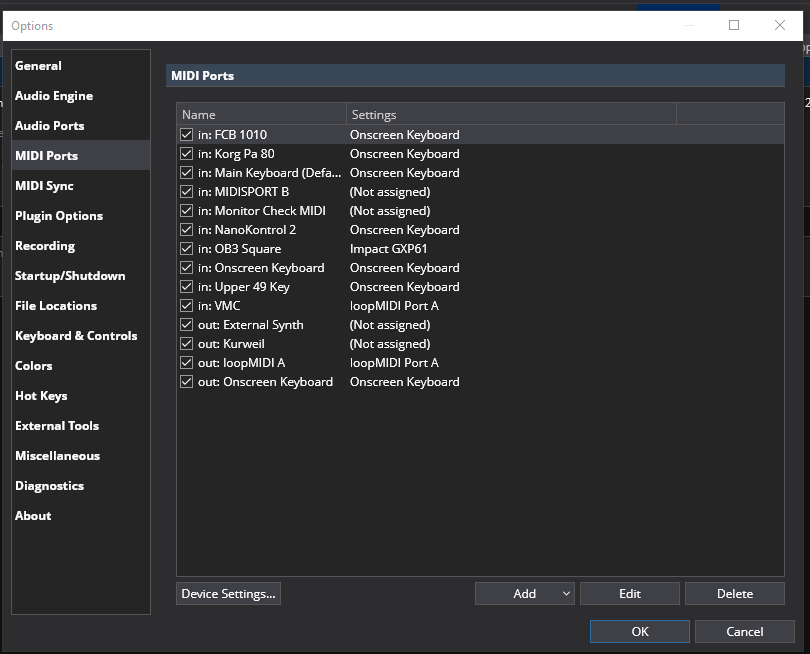Toggle the Korg Pa 80 checkbox
This screenshot has width=810, height=654.
(x=186, y=154)
